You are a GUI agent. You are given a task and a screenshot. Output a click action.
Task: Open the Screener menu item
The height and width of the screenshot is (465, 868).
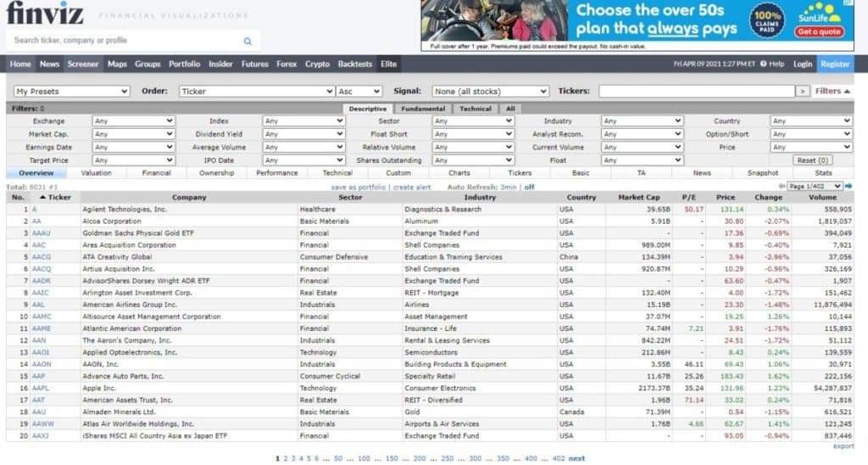(x=83, y=64)
